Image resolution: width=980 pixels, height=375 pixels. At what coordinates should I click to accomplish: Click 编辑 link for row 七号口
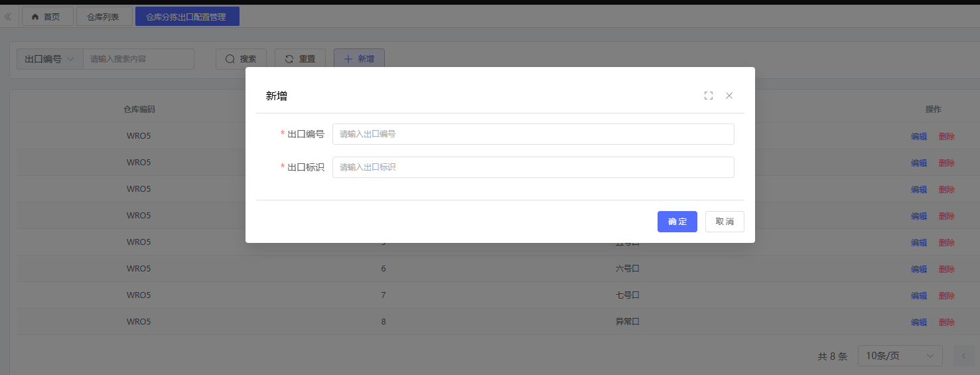pyautogui.click(x=919, y=295)
